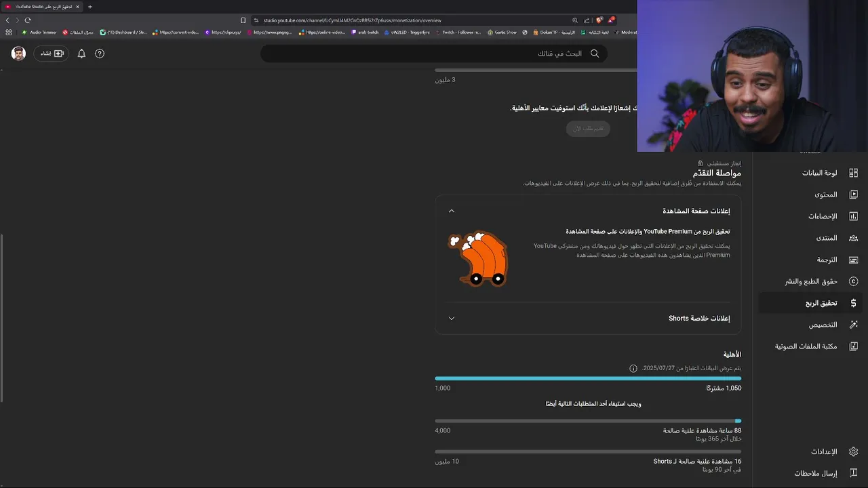Click the Create (إنشاء) button
The width and height of the screenshot is (868, 488).
52,54
